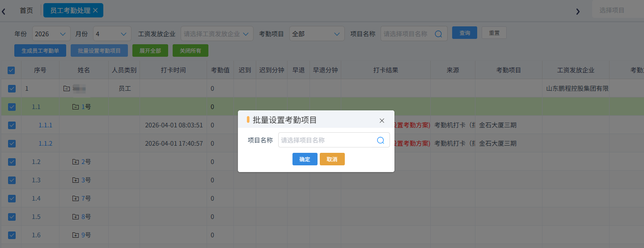The width and height of the screenshot is (644, 248).
Task: Click the 工资发放企业 column header
Action: (x=576, y=70)
